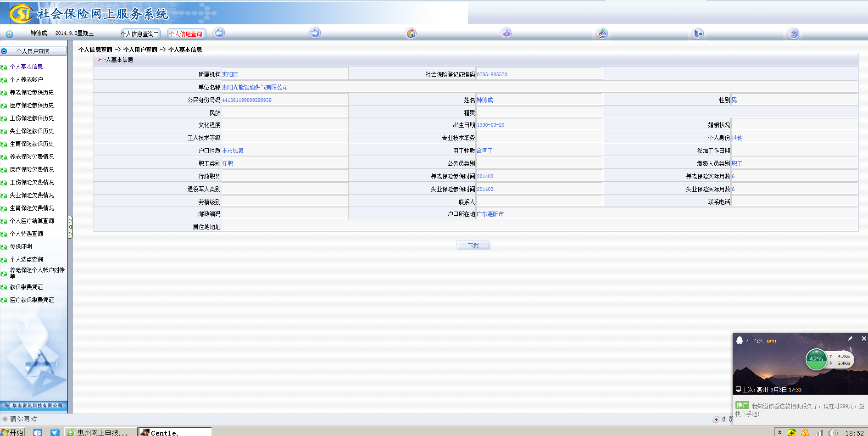Open 医疗保险参保历史 in sidebar
The width and height of the screenshot is (868, 436).
[x=32, y=105]
